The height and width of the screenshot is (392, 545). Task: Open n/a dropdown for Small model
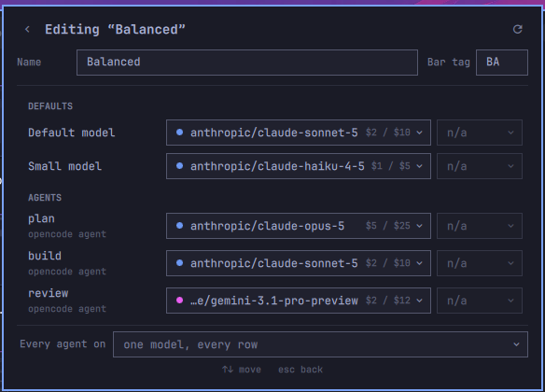[x=480, y=166]
